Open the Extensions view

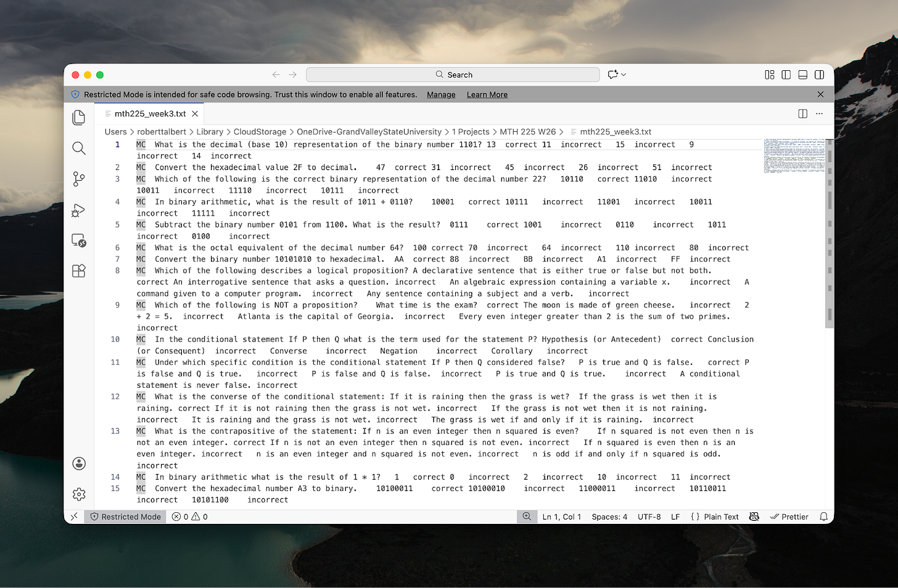click(x=78, y=271)
